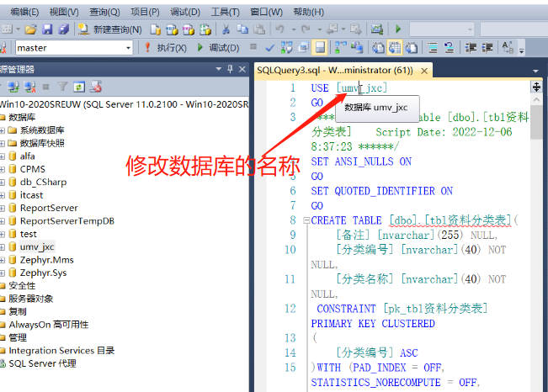Open the undo history dropdown arrow
Viewport: 548px width, 392px height.
point(294,29)
